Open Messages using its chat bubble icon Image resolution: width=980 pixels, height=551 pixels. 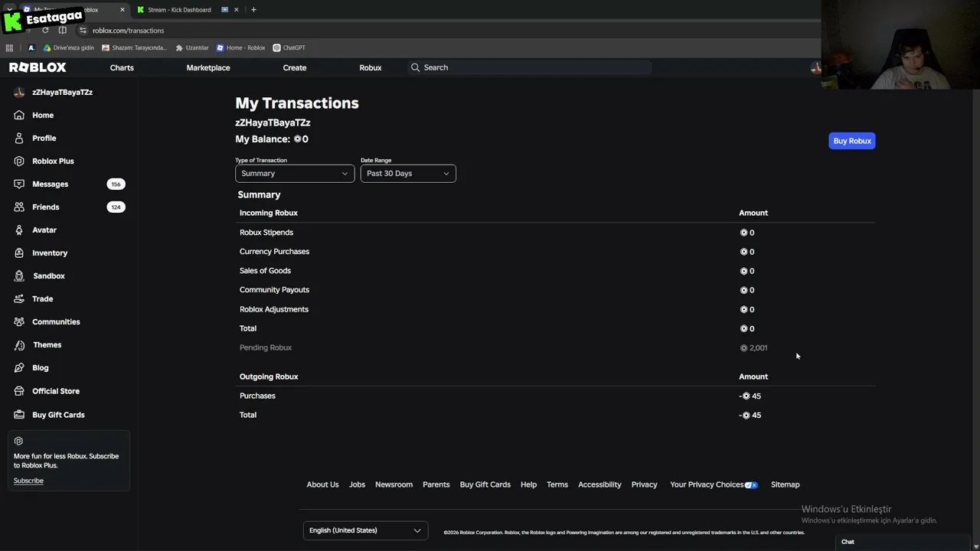tap(18, 184)
